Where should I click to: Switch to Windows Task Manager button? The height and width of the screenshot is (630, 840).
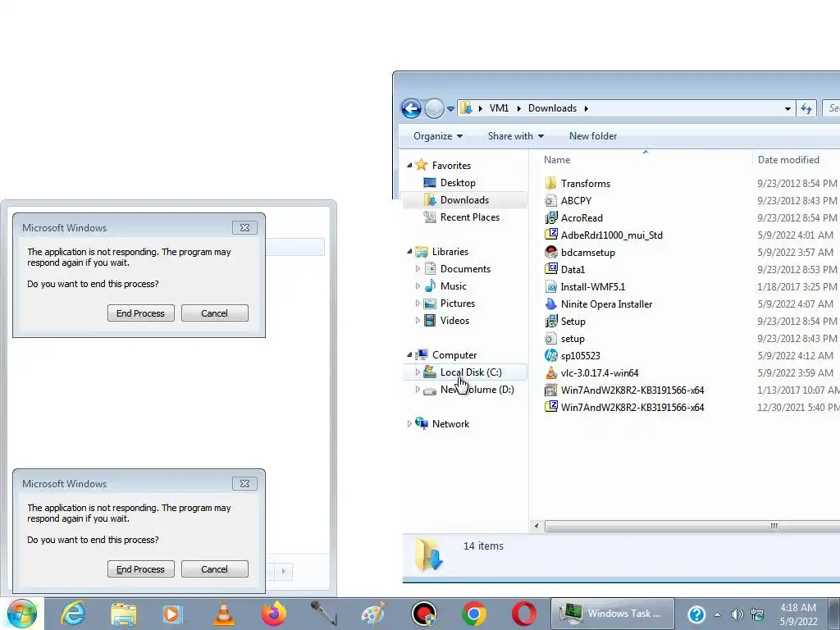click(612, 614)
